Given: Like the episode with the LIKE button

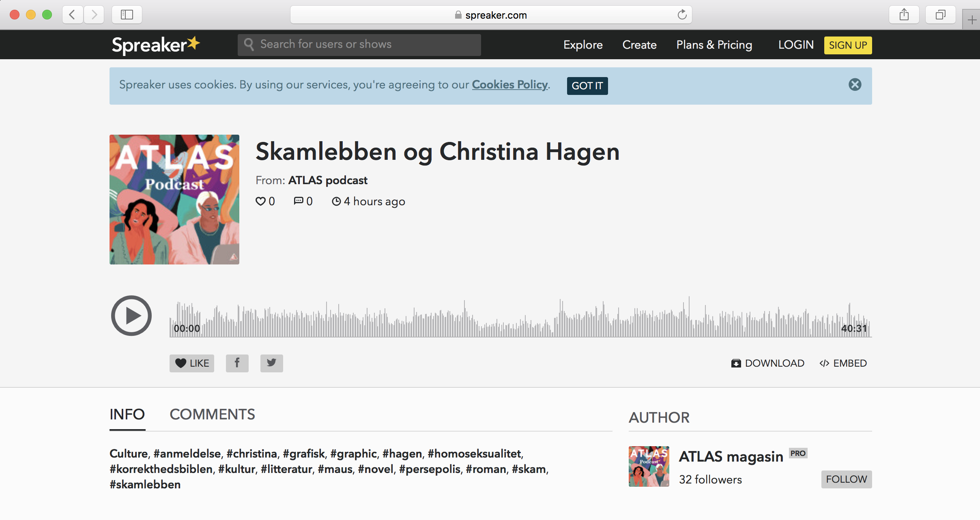Looking at the screenshot, I should [x=192, y=363].
